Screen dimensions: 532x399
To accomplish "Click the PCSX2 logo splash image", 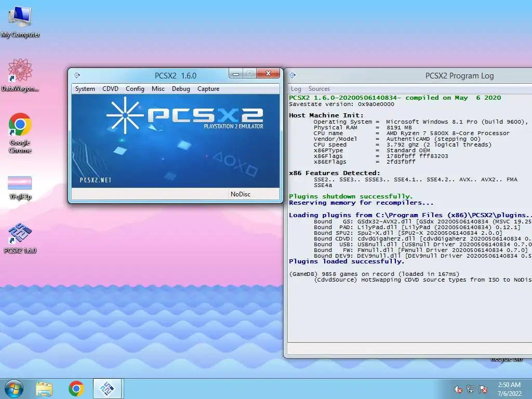I will [176, 141].
